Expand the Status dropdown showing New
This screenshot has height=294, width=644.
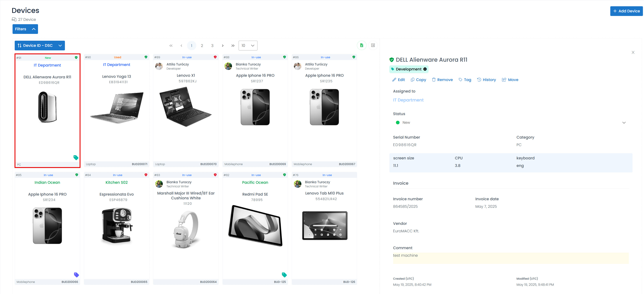tap(511, 122)
